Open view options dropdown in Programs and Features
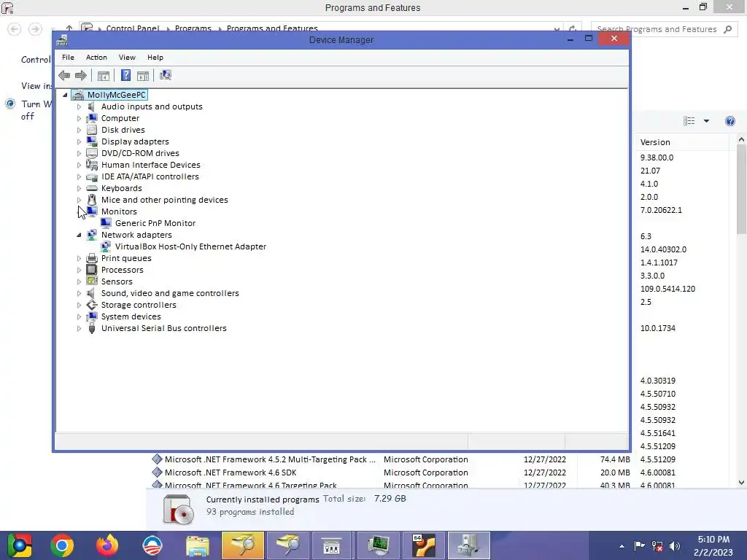Viewport: 747px width, 560px height. 706,121
